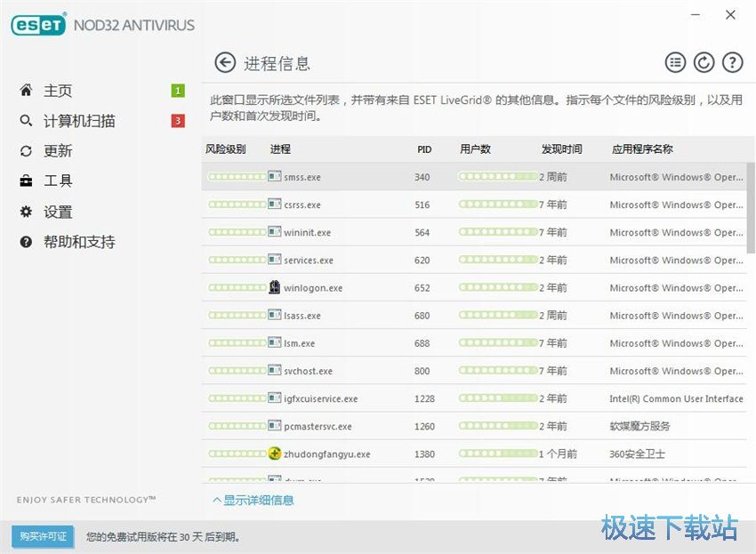
Task: Select the csrss.exe process name
Action: 302,205
